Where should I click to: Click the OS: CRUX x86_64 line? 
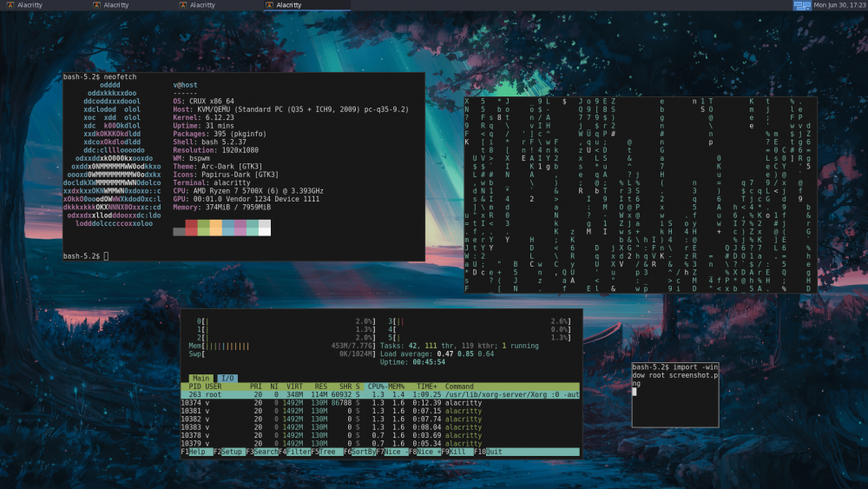204,102
